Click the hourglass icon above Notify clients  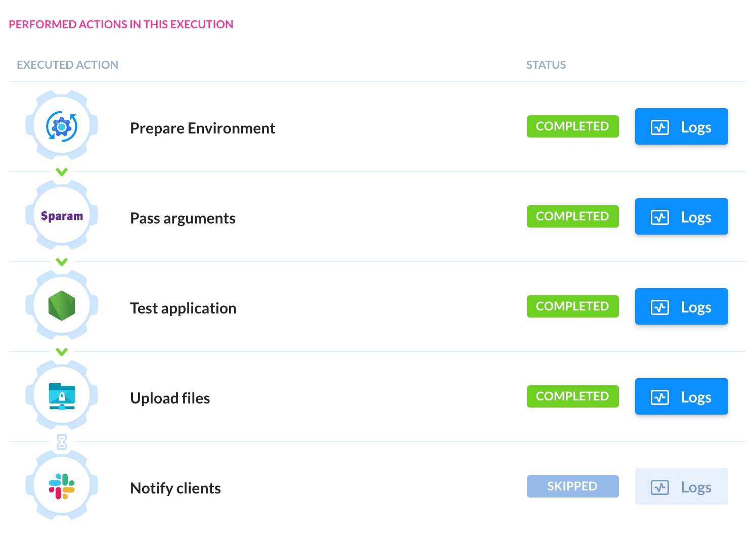click(x=62, y=442)
